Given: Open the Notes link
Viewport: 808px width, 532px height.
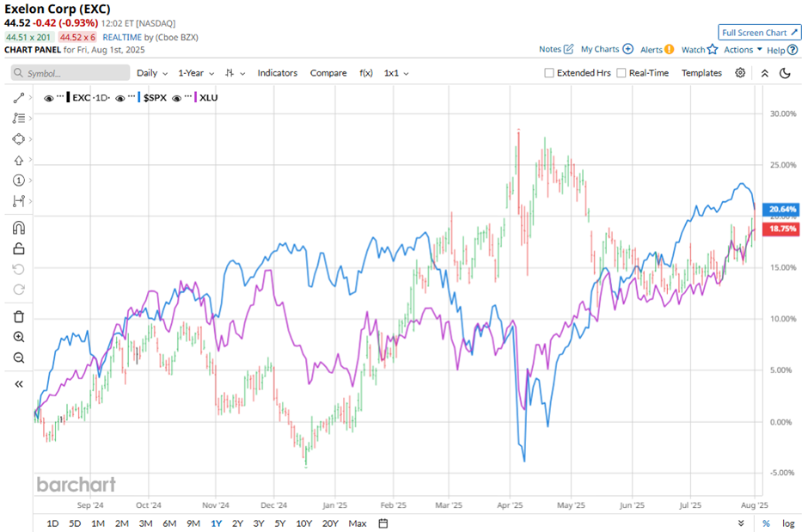Looking at the screenshot, I should pyautogui.click(x=550, y=49).
